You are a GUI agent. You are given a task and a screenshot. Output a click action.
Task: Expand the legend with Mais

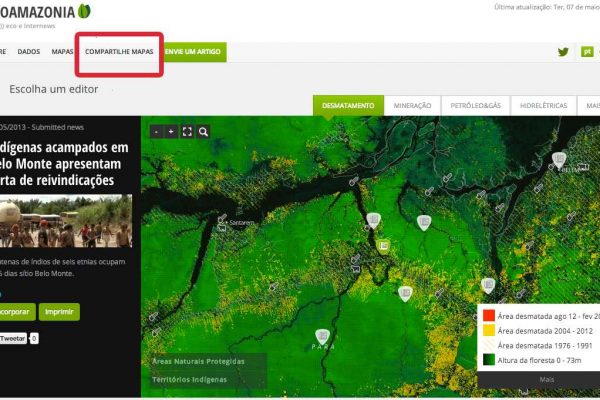(x=546, y=380)
